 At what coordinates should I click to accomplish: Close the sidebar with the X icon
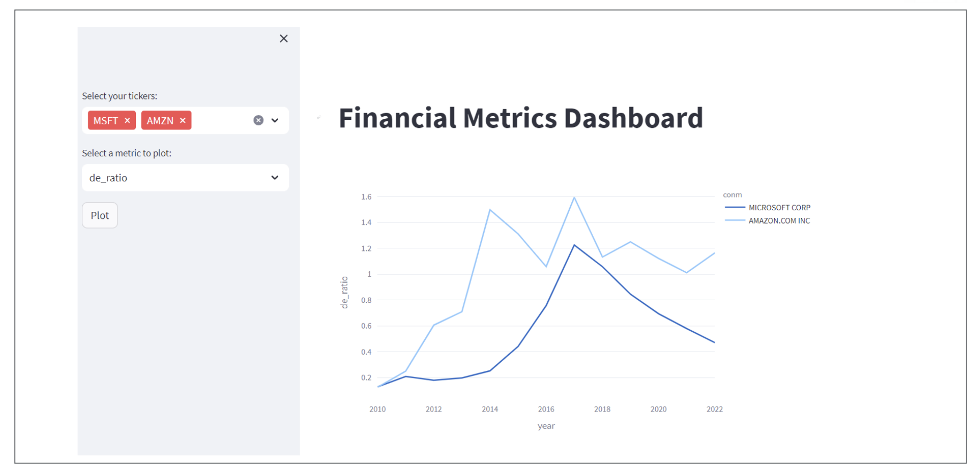pos(284,39)
